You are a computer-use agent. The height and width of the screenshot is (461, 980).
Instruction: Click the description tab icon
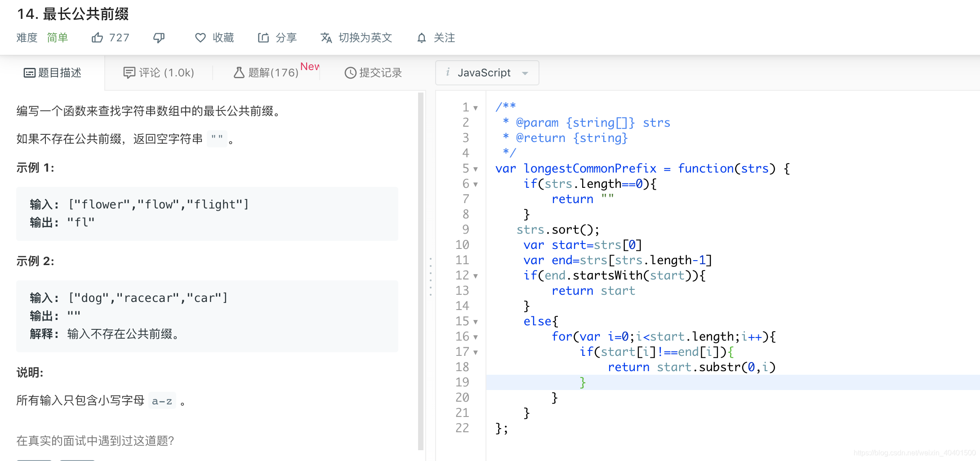(29, 73)
